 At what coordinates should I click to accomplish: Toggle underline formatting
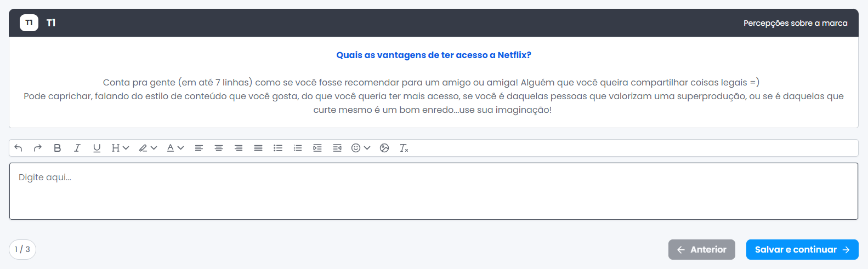click(x=97, y=148)
